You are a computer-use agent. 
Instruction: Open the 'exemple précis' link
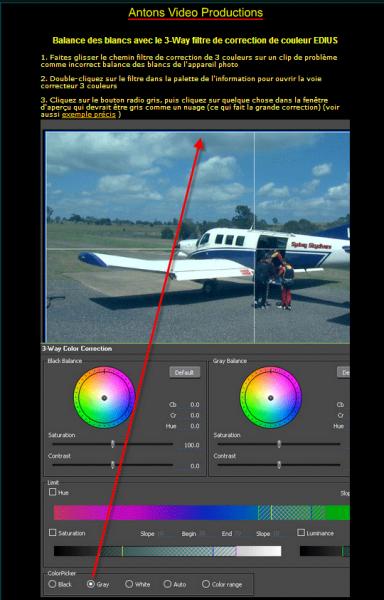pos(89,114)
